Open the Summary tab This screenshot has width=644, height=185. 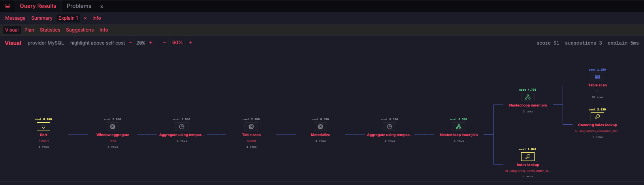pyautogui.click(x=42, y=18)
